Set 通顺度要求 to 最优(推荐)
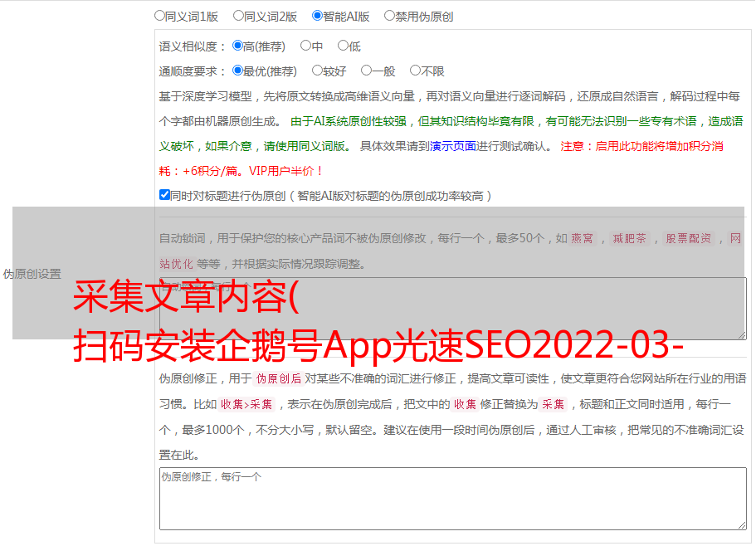Screen dimensions: 756x546 (237, 71)
